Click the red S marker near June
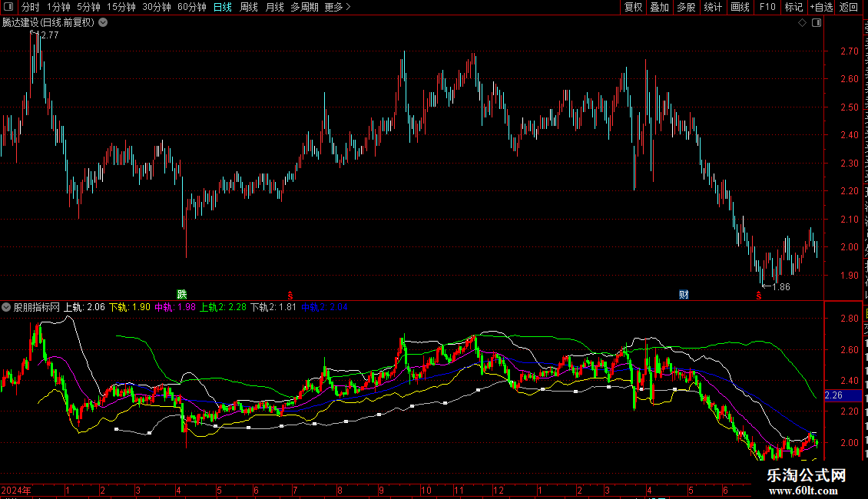 [x=759, y=296]
